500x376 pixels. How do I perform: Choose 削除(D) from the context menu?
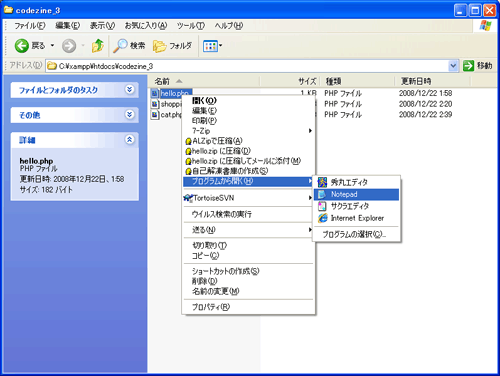click(x=249, y=281)
